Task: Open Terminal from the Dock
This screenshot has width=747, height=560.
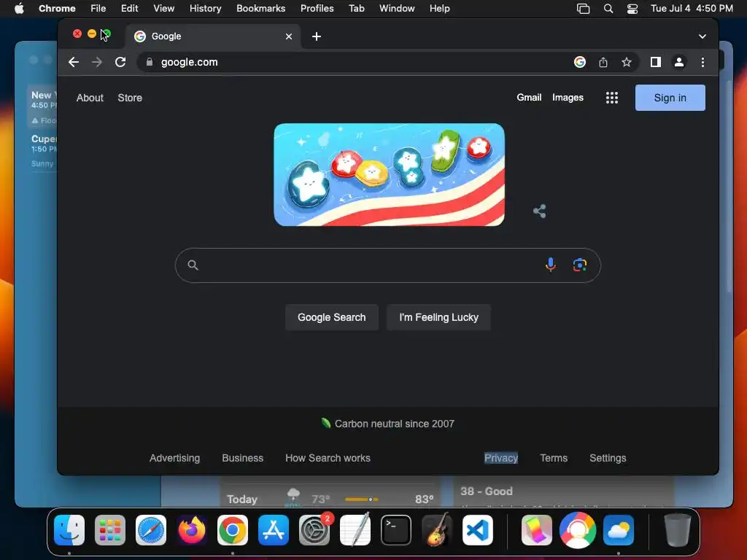Action: coord(396,530)
